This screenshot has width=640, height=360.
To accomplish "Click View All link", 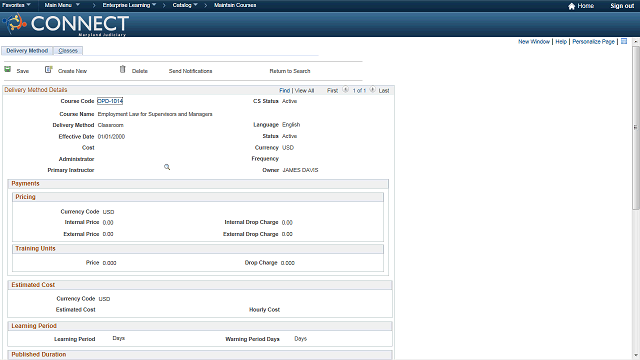I will tap(304, 91).
